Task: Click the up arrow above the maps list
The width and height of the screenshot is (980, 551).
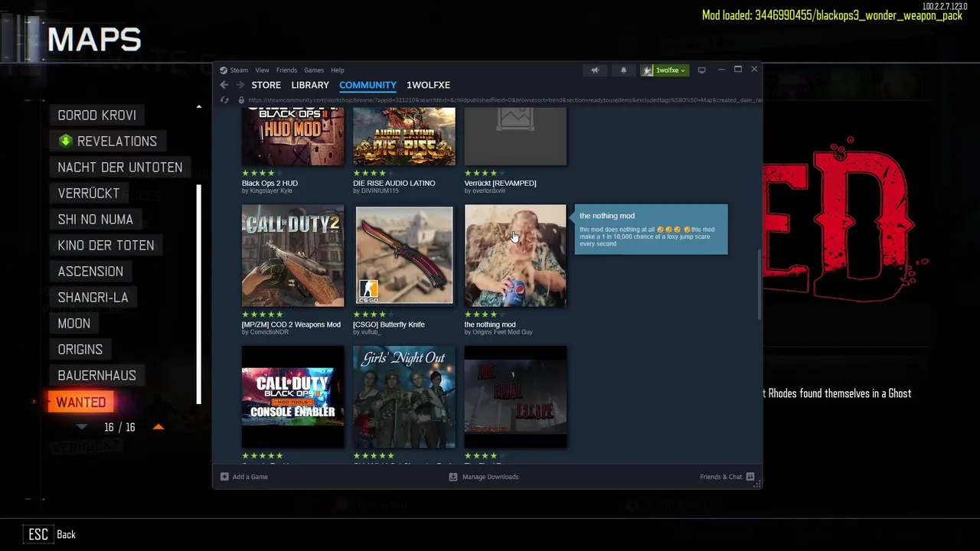Action: click(199, 106)
